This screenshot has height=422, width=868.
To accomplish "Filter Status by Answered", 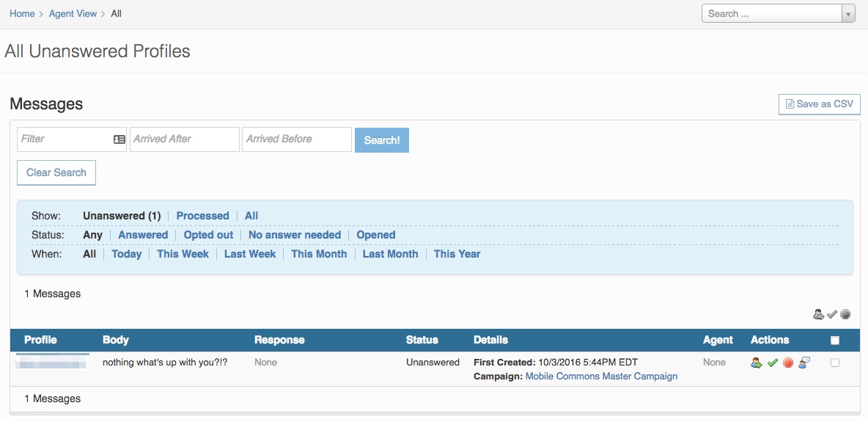I will point(143,235).
